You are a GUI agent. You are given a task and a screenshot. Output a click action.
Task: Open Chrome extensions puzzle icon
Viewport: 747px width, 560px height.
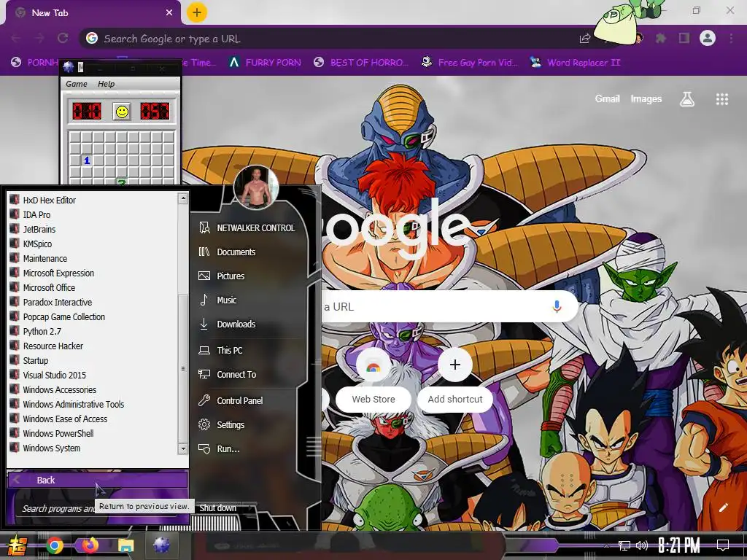pyautogui.click(x=661, y=38)
